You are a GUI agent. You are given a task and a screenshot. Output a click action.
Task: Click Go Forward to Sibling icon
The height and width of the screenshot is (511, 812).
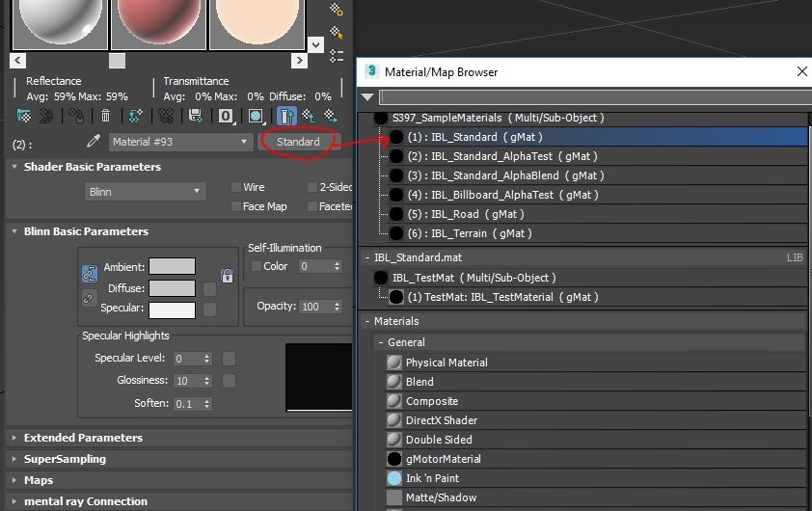[331, 116]
